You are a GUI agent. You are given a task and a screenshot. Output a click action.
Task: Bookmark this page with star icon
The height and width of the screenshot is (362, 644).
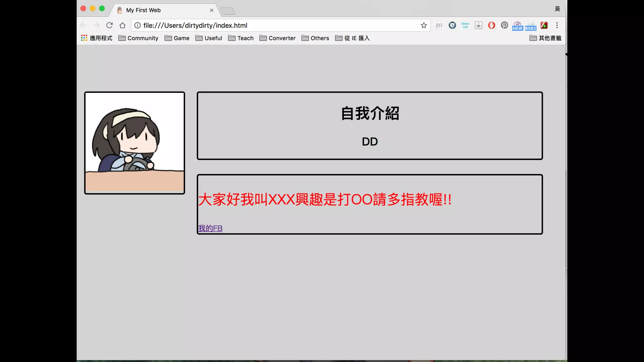pos(424,25)
